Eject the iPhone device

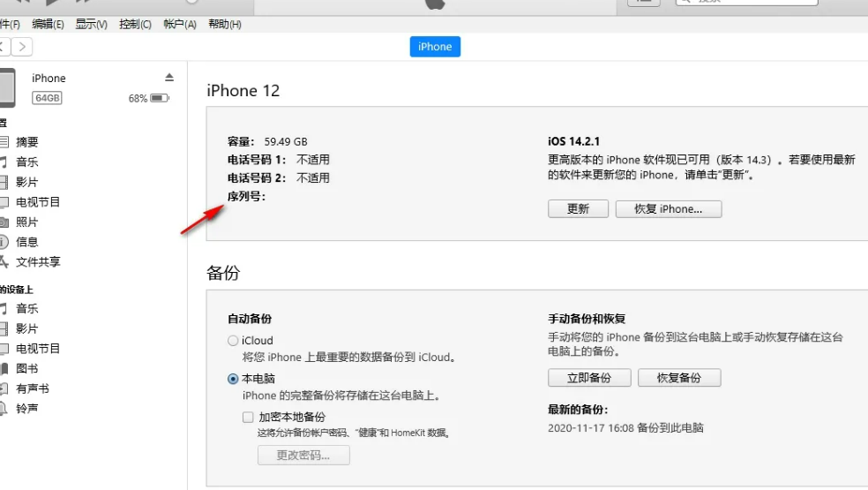[x=169, y=77]
